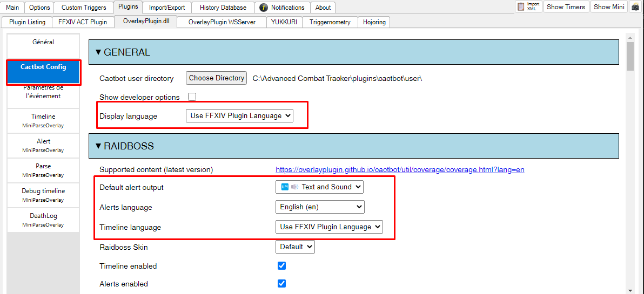Open the Display language dropdown

[239, 115]
